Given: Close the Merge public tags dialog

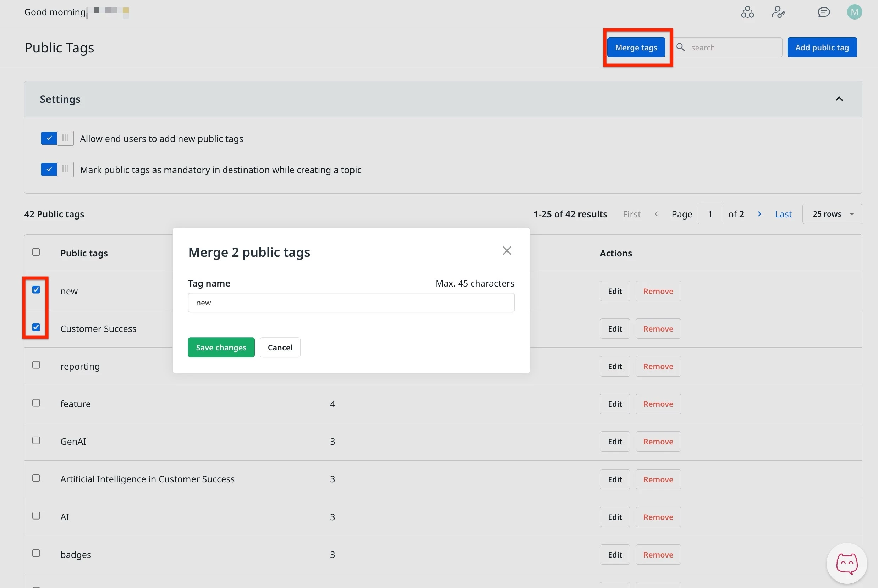Looking at the screenshot, I should click(x=506, y=251).
